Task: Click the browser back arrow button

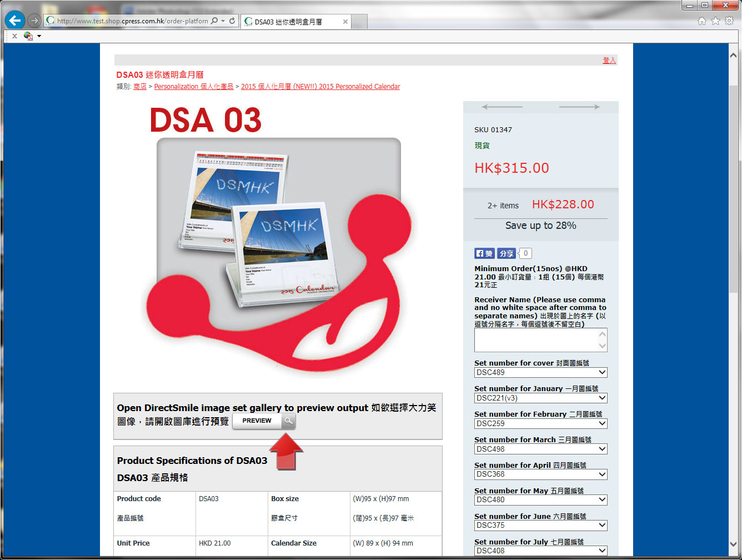Action: pyautogui.click(x=15, y=21)
